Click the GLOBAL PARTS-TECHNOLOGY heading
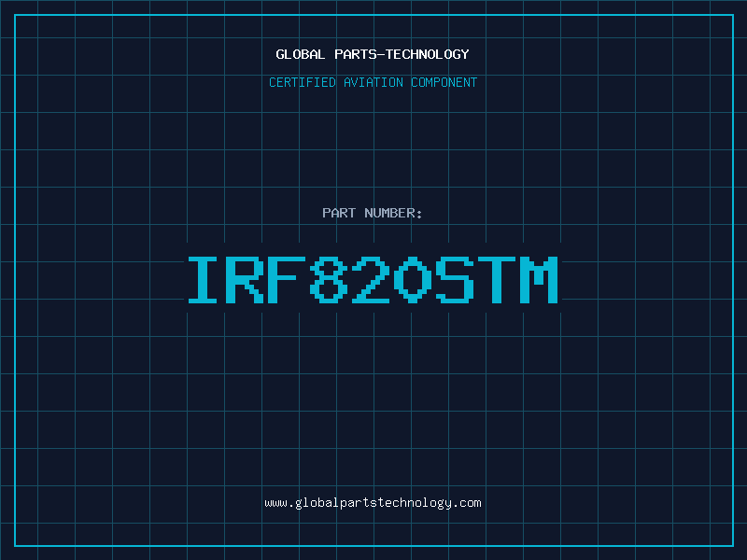Image resolution: width=747 pixels, height=560 pixels. (x=373, y=54)
